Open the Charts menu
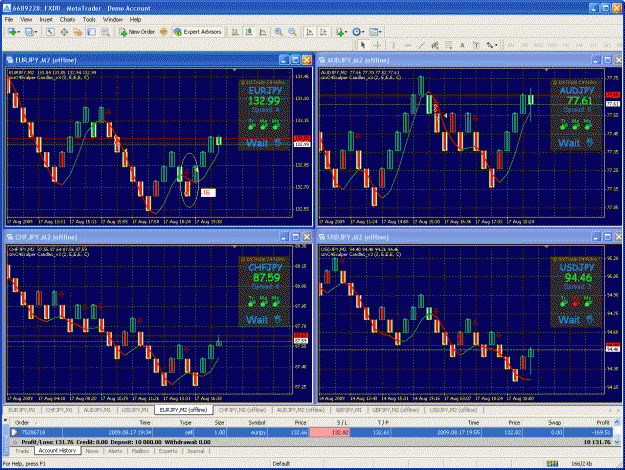The height and width of the screenshot is (470, 625). [x=67, y=20]
